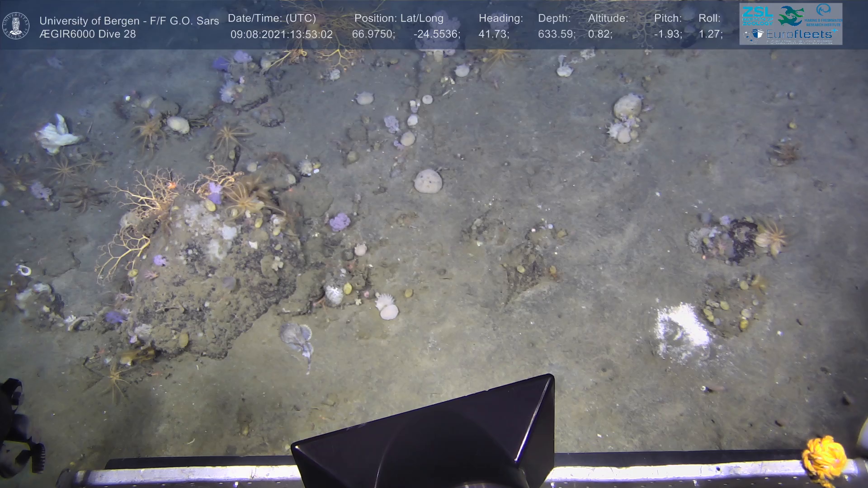
Task: Click the ÆGIR6000 Dive 28 text
Action: point(87,34)
